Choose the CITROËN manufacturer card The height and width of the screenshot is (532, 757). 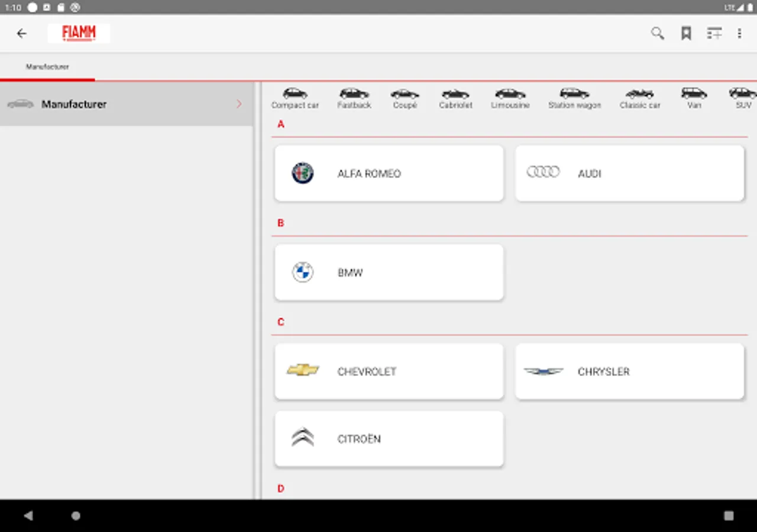(389, 439)
